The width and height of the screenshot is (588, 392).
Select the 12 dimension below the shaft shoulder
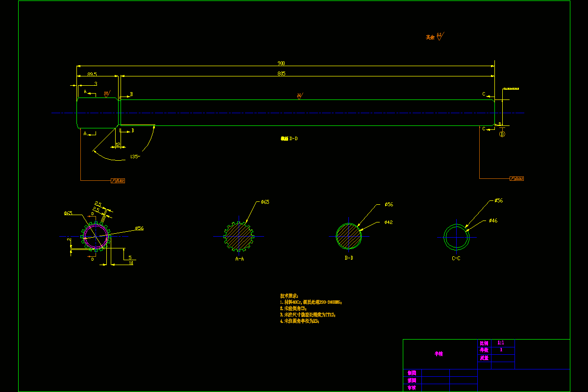118,145
